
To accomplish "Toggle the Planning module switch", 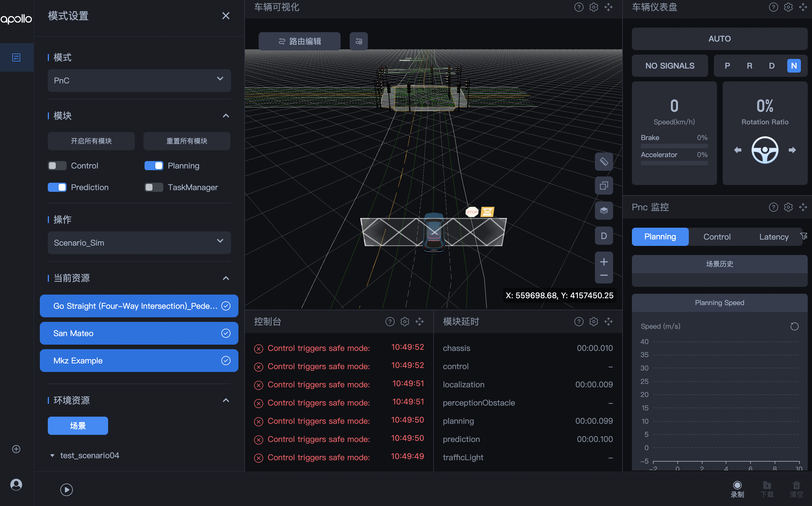I will coord(154,166).
